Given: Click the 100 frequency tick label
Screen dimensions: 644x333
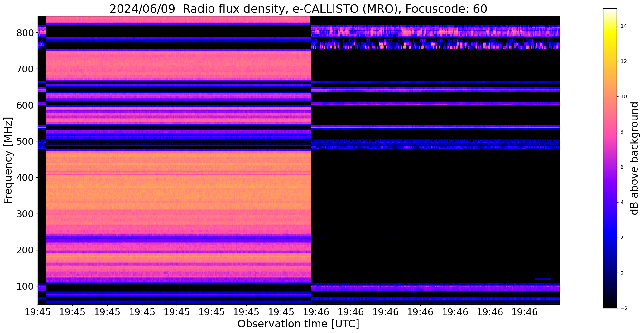Looking at the screenshot, I should (25, 286).
